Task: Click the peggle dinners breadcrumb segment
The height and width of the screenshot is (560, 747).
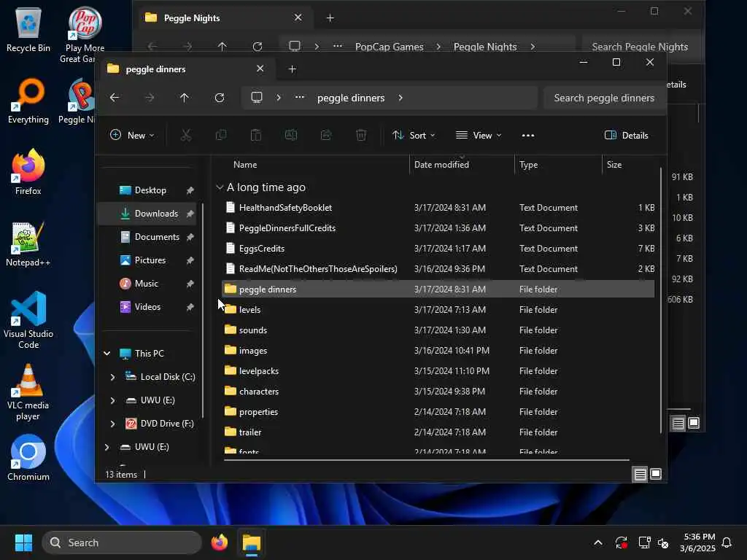Action: click(351, 98)
